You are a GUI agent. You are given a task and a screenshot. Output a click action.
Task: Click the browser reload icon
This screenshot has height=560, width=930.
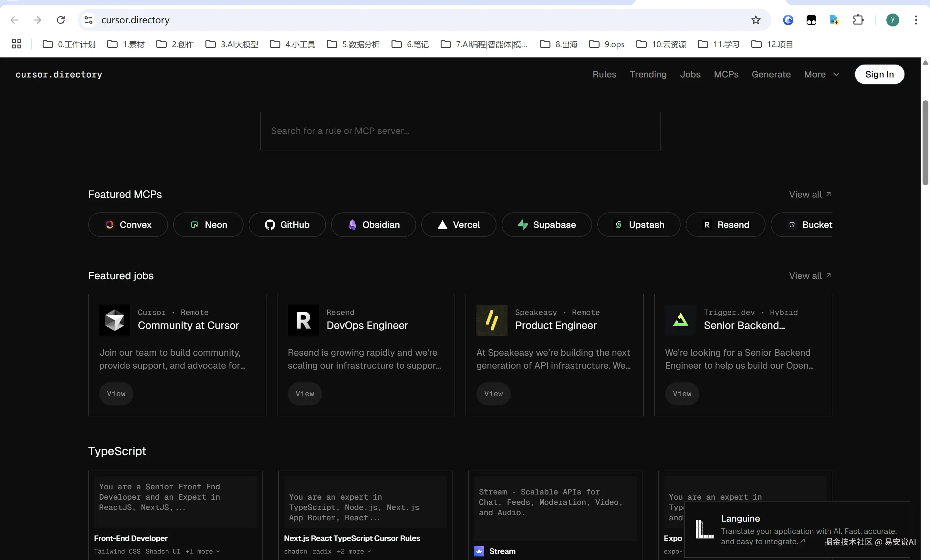(x=60, y=20)
